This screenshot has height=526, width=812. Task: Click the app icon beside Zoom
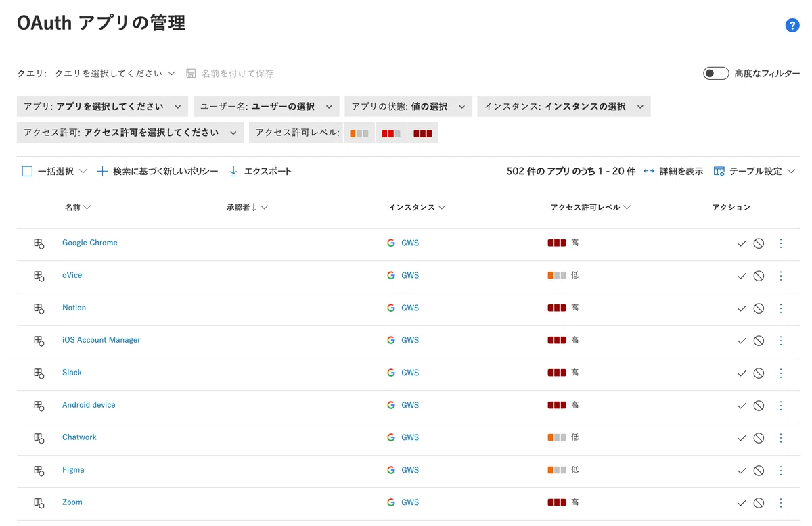pos(39,503)
